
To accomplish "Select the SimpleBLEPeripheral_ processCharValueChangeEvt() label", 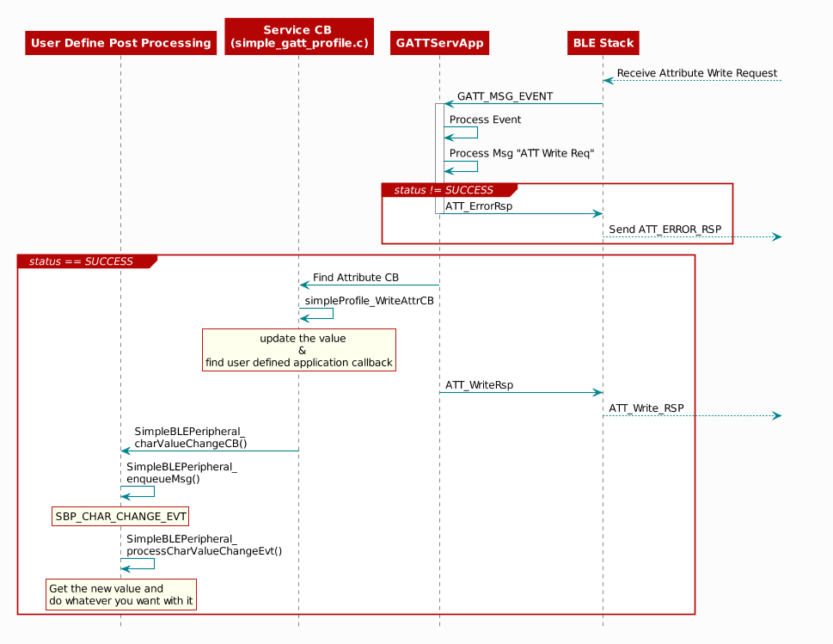I will pos(204,545).
